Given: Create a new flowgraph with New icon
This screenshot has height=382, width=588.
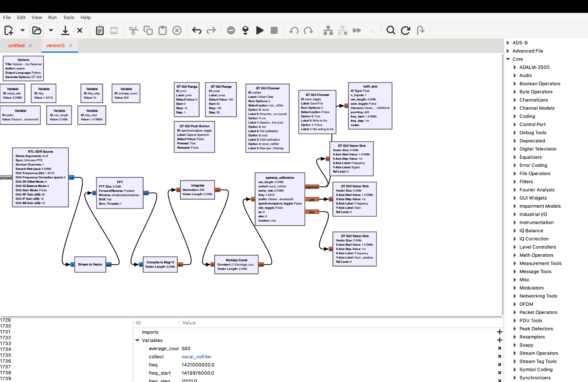Looking at the screenshot, I should tap(9, 30).
